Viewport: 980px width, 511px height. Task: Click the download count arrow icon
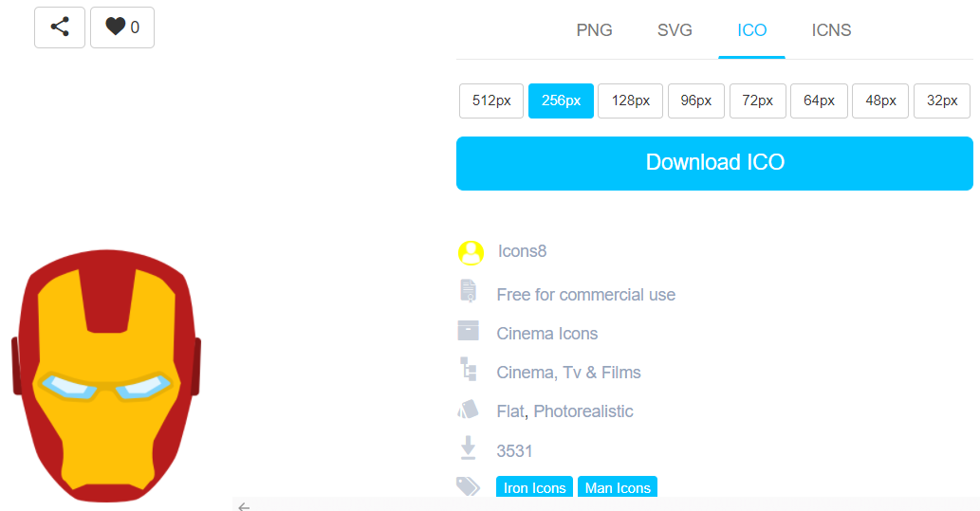(x=468, y=447)
